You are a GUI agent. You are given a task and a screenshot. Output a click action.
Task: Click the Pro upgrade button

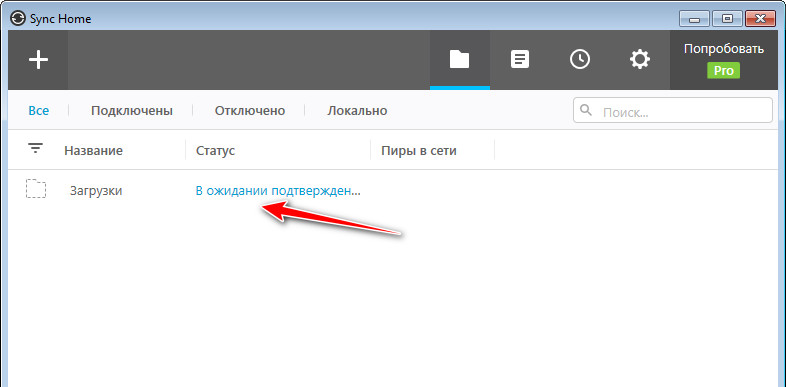(723, 71)
